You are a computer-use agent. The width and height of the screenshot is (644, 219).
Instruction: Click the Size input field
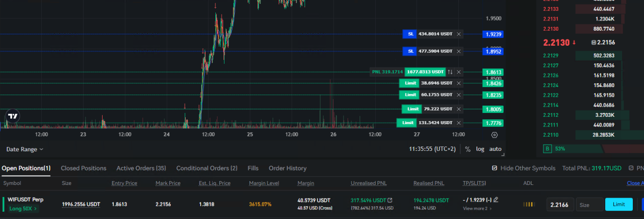589,204
